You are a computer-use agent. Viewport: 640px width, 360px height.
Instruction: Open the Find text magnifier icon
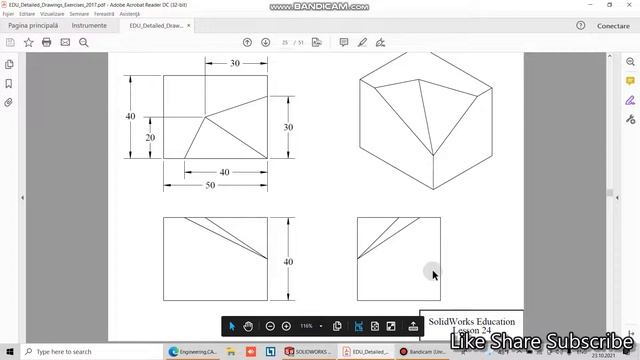tap(84, 42)
